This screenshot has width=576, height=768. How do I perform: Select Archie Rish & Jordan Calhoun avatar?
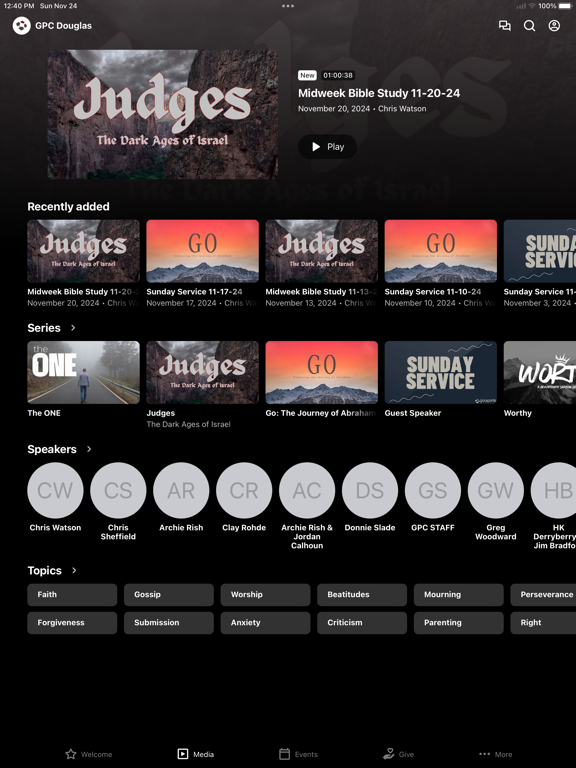click(307, 490)
